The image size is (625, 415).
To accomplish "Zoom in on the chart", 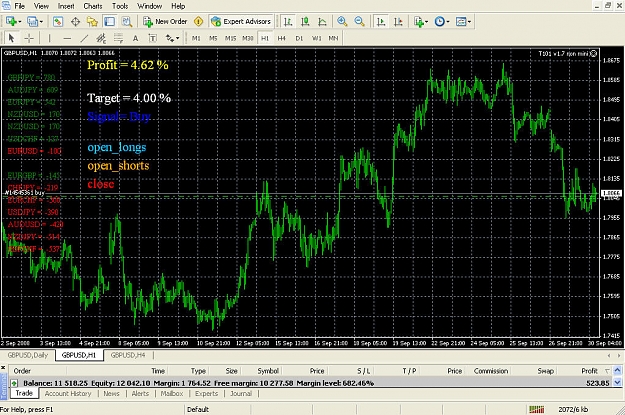I will pyautogui.click(x=342, y=22).
